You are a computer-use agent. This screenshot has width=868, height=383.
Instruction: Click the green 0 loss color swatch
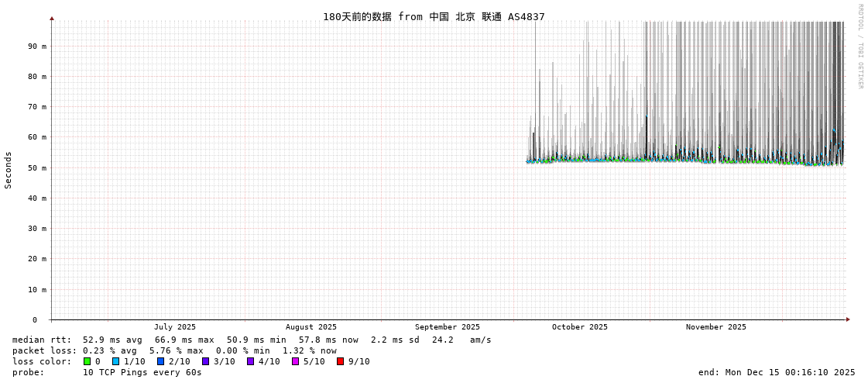(x=87, y=361)
